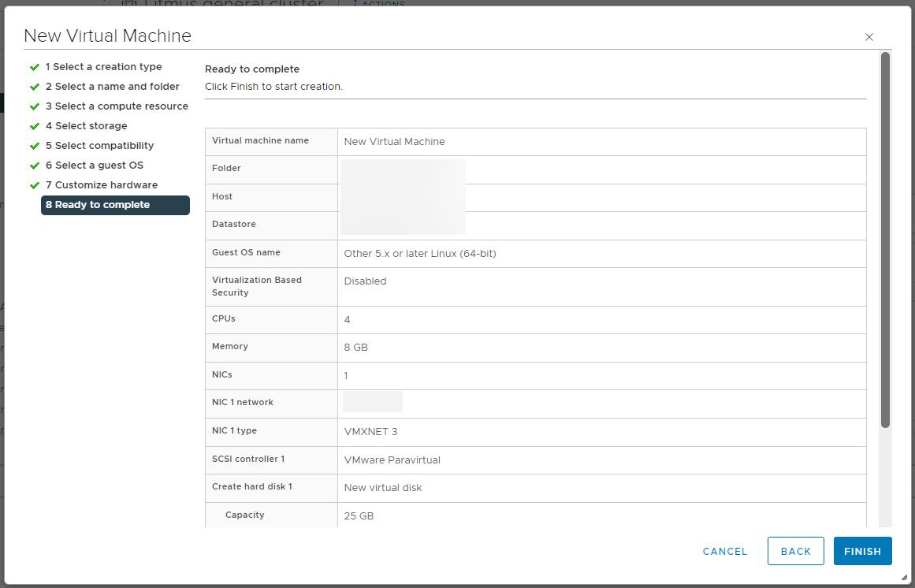
Task: Click checkmark next to "Select storage"
Action: [34, 125]
